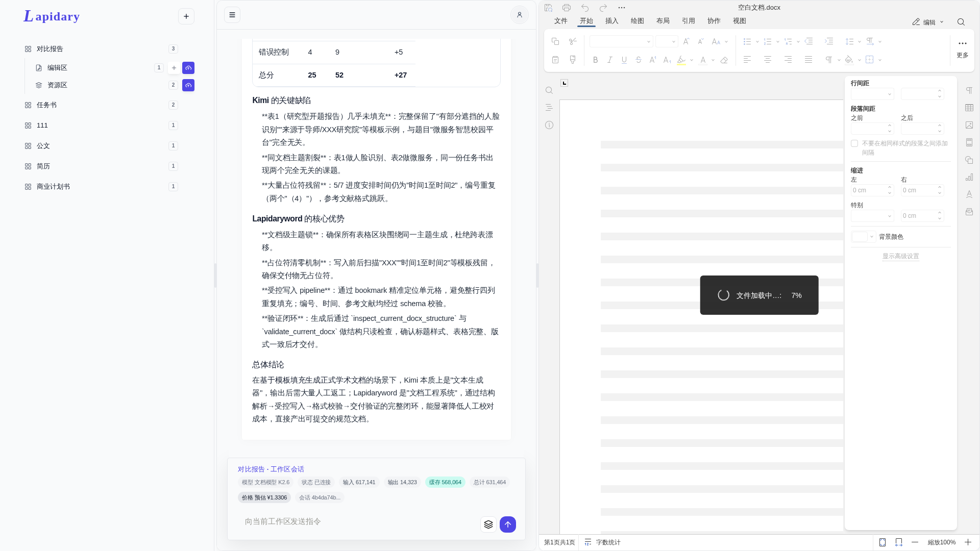This screenshot has height=551, width=980.
Task: Open find icon in editor left sidebar
Action: (x=549, y=90)
